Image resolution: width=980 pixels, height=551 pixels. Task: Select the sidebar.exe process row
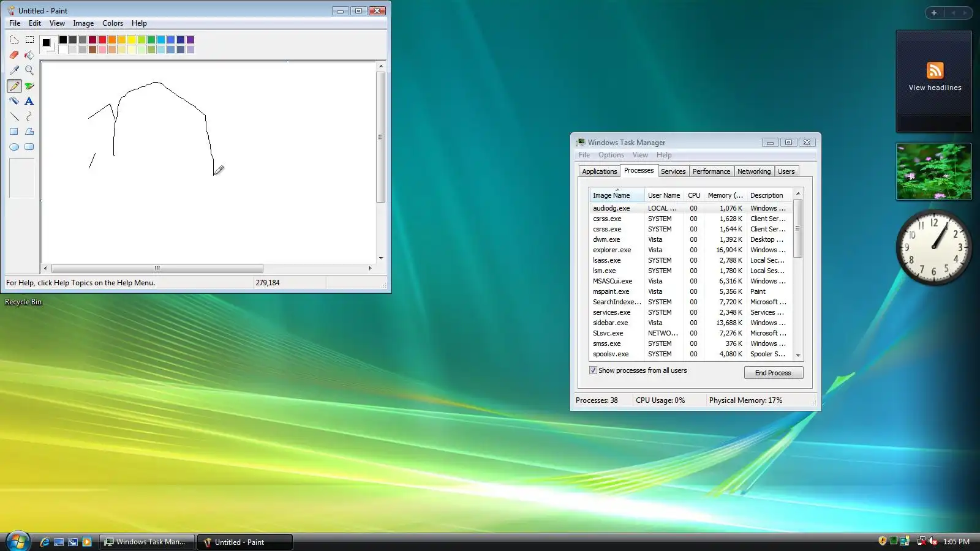click(x=691, y=323)
